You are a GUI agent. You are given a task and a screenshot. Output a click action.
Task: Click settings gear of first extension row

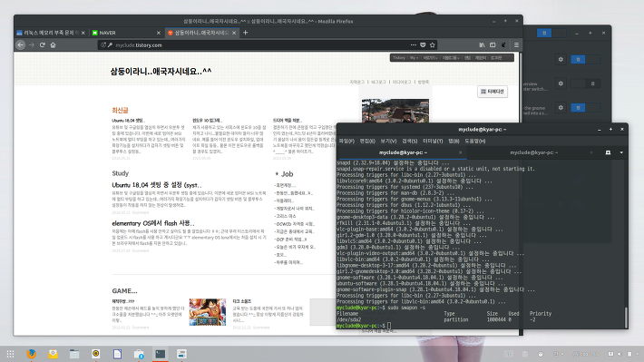click(x=561, y=60)
